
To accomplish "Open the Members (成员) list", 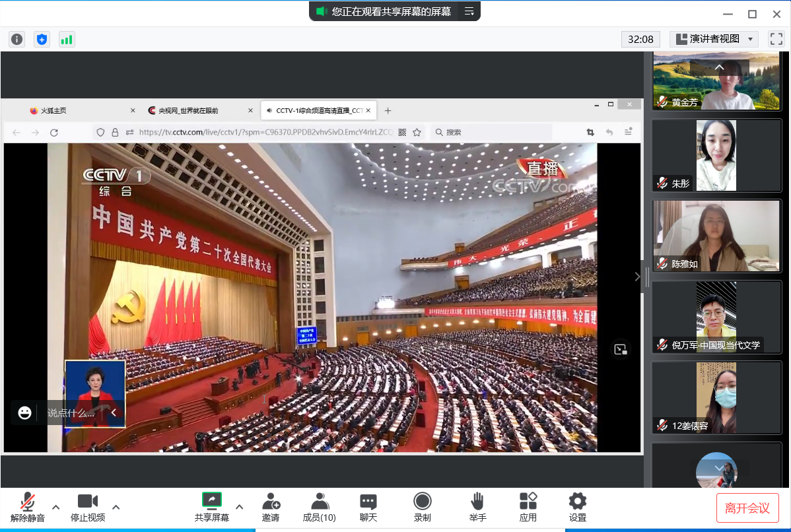I will pos(320,507).
